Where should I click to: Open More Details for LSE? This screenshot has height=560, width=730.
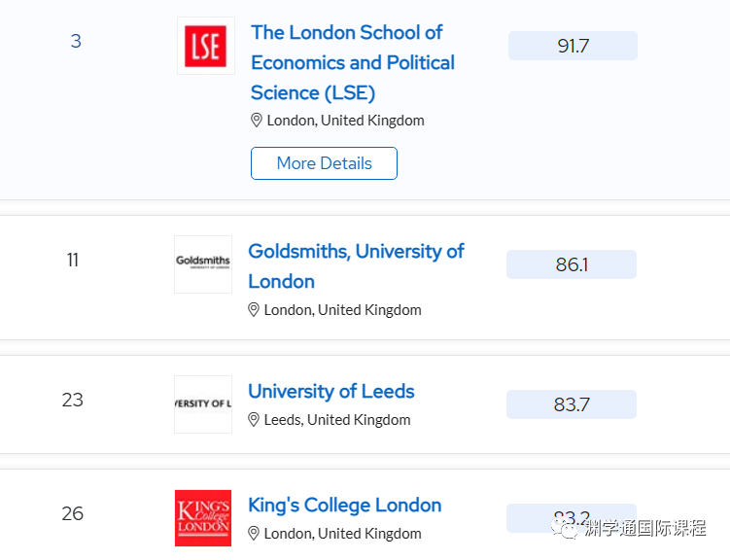pyautogui.click(x=324, y=163)
